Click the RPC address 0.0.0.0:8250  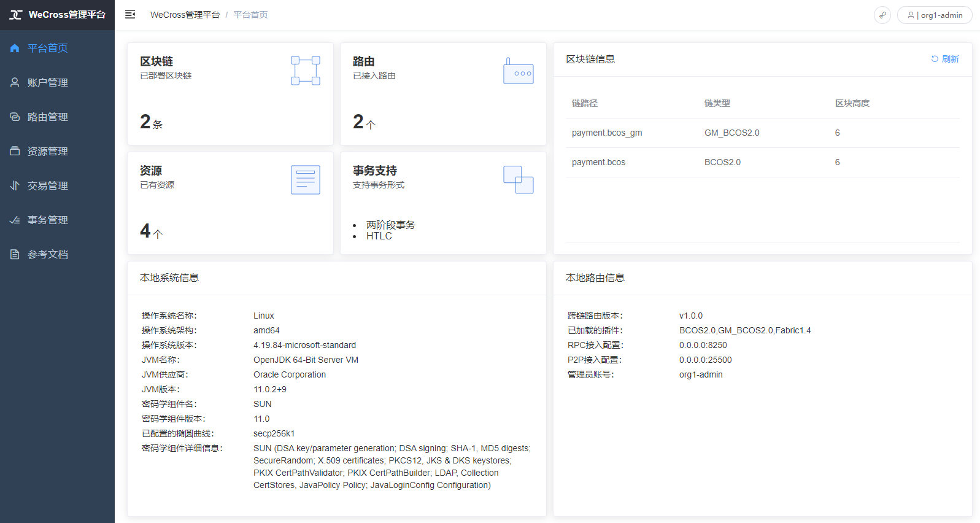[703, 345]
